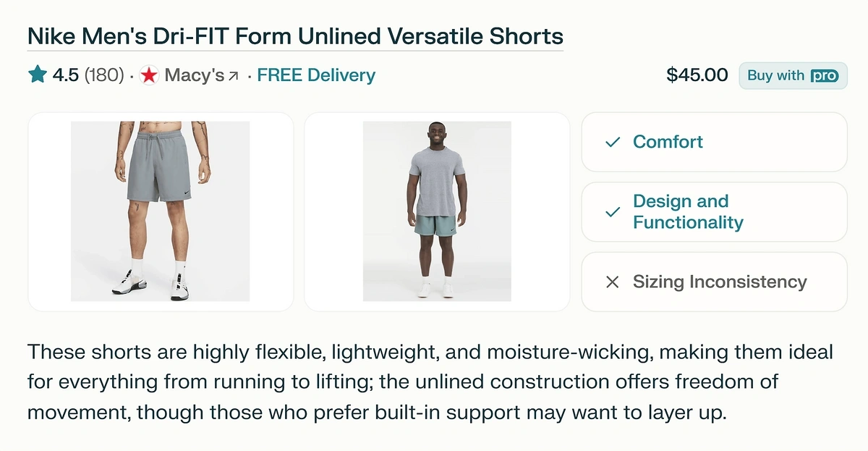Open the 180 reviews count
Viewport: 868px width, 451px height.
coord(104,75)
